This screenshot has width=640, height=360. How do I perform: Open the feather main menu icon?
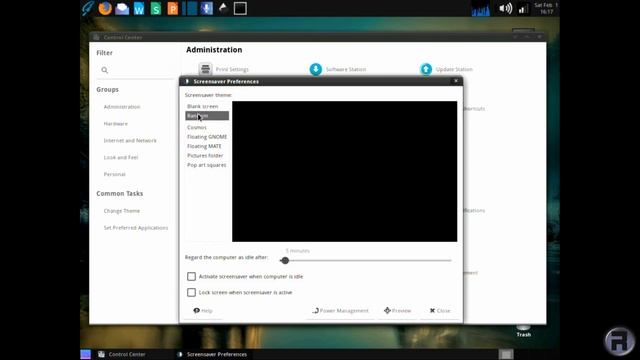pyautogui.click(x=88, y=8)
